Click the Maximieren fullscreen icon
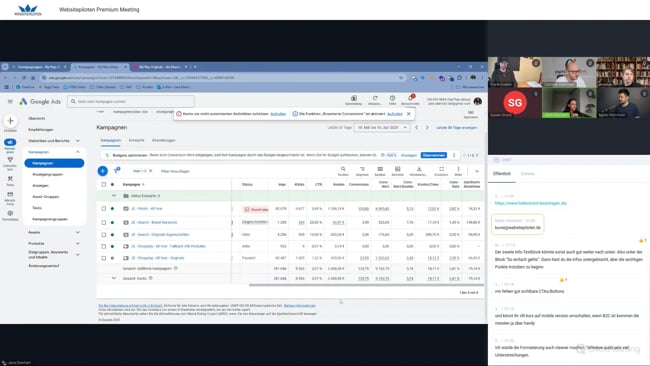Image resolution: width=650 pixels, height=366 pixels. coord(441,169)
